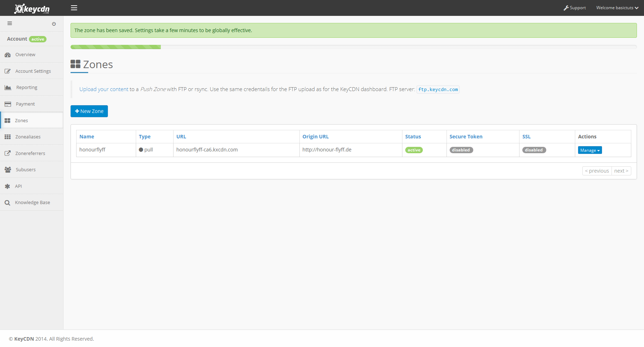This screenshot has height=347, width=644.
Task: Click the power icon in sidebar
Action: point(54,24)
